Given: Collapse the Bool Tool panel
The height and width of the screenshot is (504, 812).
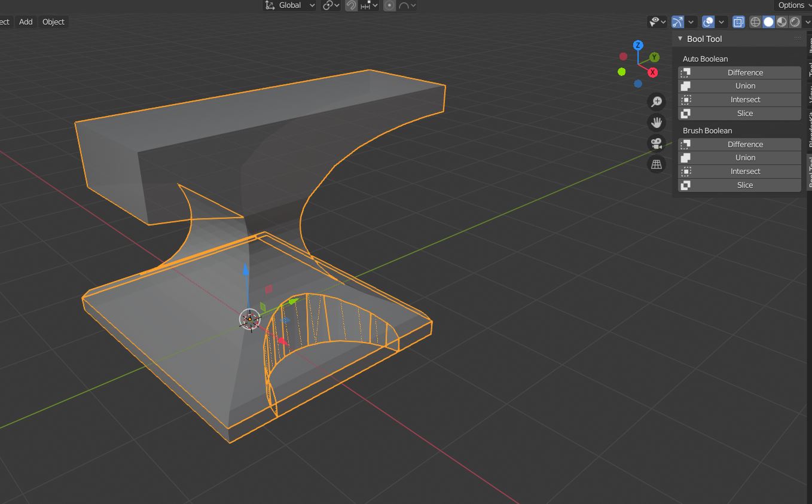Looking at the screenshot, I should click(x=680, y=38).
